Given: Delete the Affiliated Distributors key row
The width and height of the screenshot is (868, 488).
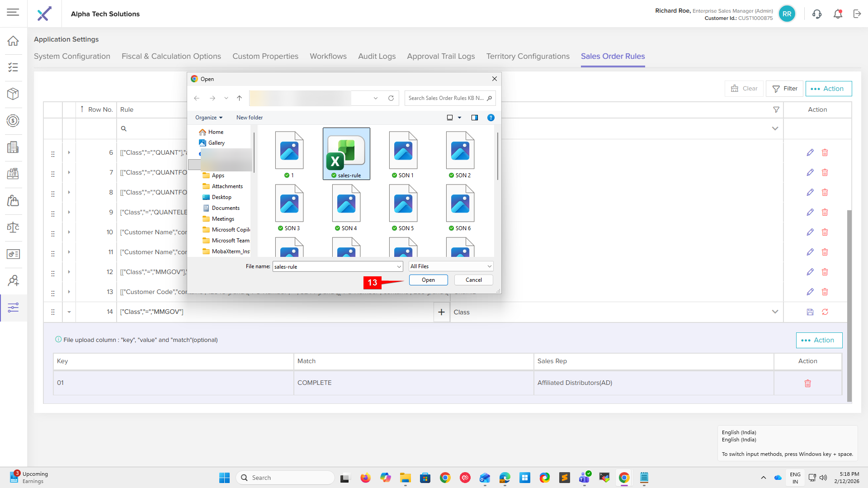Looking at the screenshot, I should (x=807, y=384).
